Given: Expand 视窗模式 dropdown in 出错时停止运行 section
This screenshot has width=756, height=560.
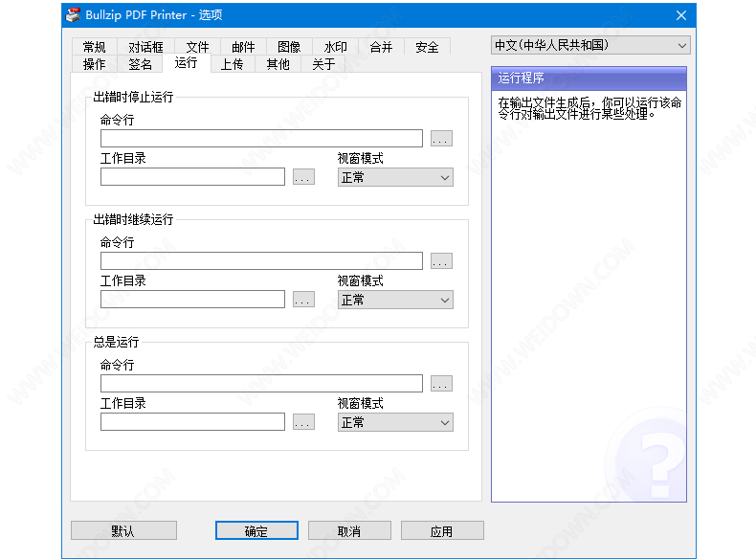Looking at the screenshot, I should pyautogui.click(x=395, y=177).
